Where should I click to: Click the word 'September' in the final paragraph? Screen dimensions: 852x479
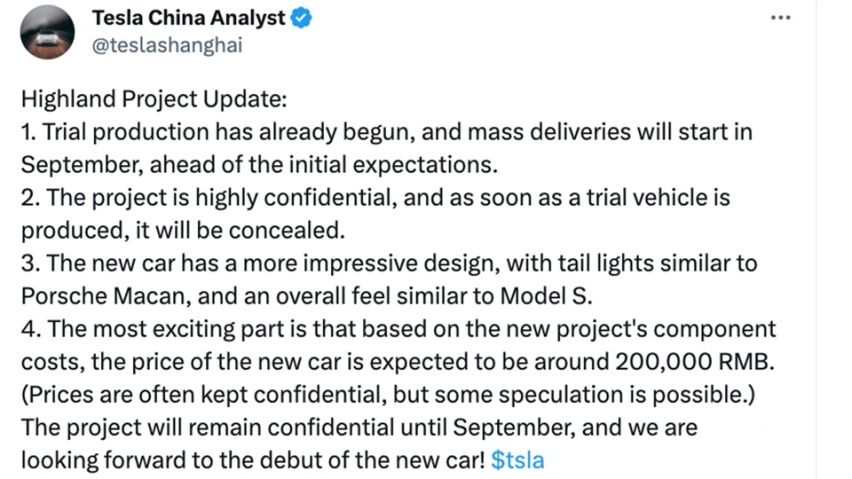(513, 428)
